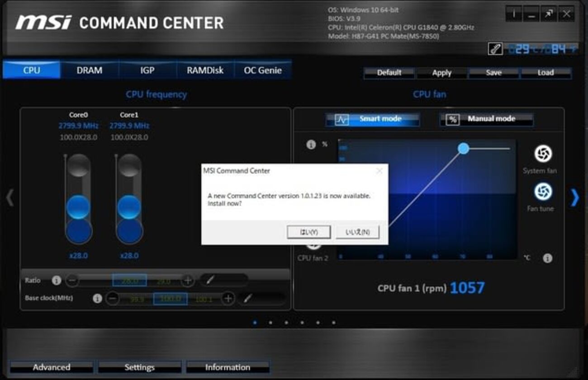The height and width of the screenshot is (380, 588).
Task: Click the detach arrow icon in title bar
Action: [x=549, y=14]
